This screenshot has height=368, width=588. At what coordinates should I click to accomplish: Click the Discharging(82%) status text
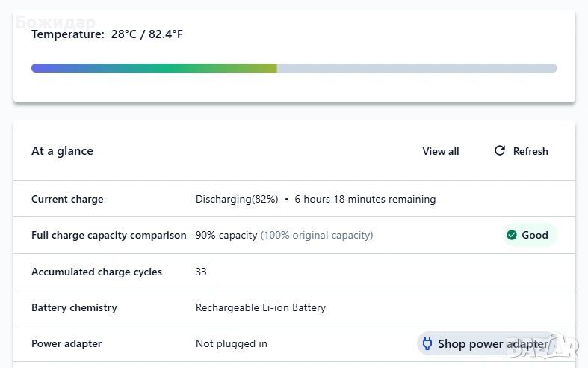pyautogui.click(x=237, y=200)
